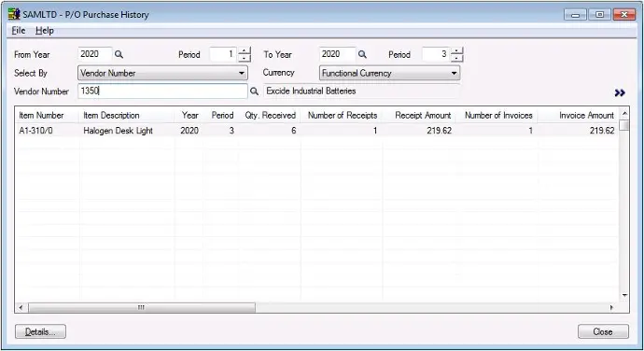
Task: Click the Details button
Action: [x=40, y=331]
